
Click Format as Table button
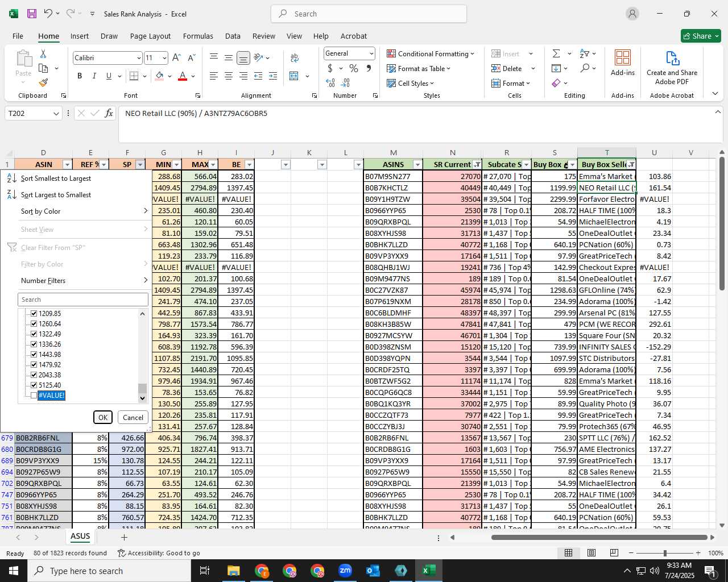[x=419, y=68]
